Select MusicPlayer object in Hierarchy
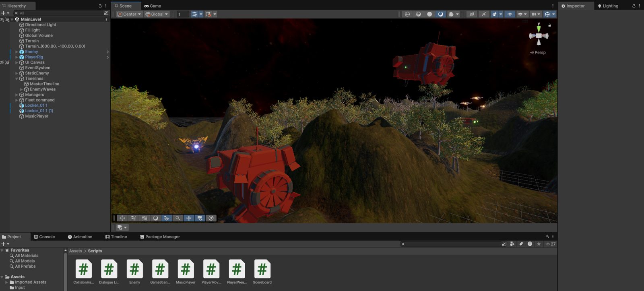This screenshot has height=291, width=644. click(36, 116)
